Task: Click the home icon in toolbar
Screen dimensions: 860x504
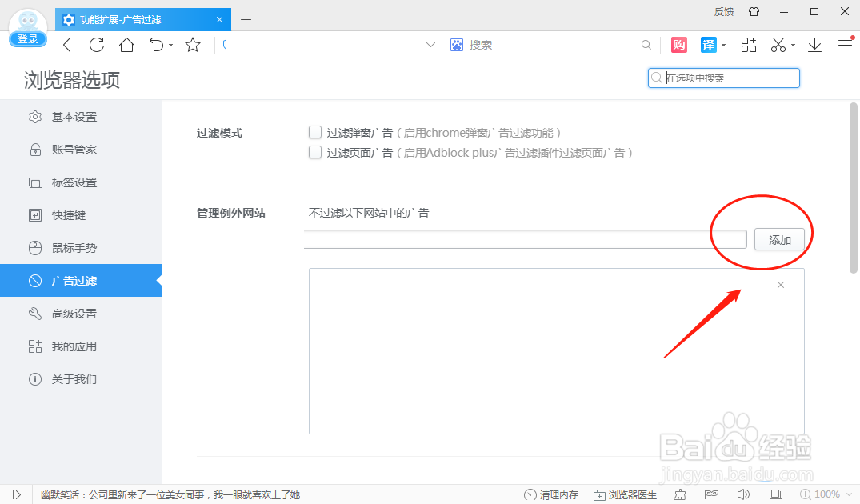Action: pos(127,44)
